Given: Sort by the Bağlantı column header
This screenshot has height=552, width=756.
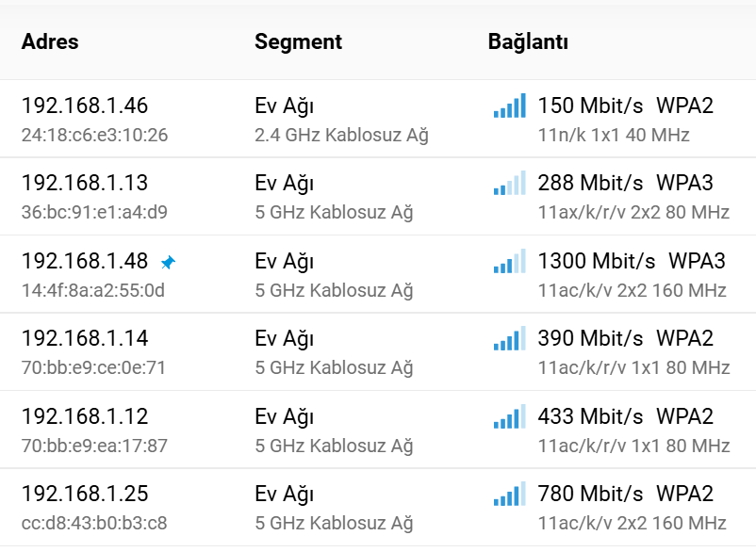Looking at the screenshot, I should [x=528, y=41].
